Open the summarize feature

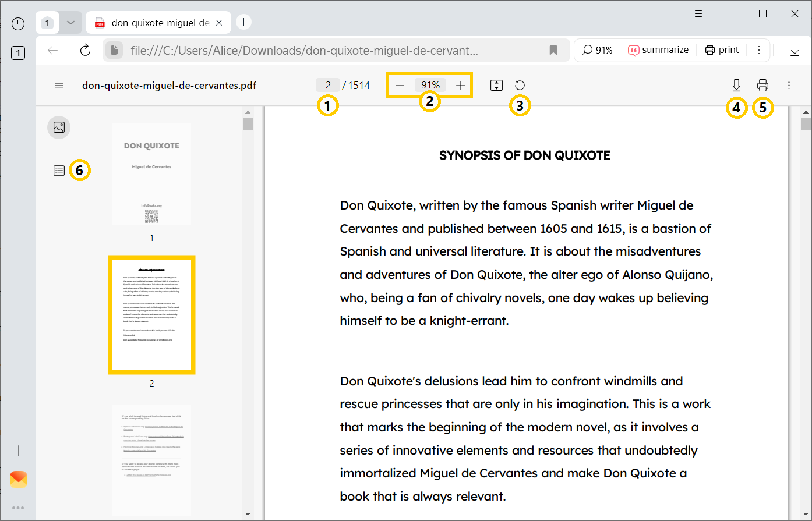(658, 50)
